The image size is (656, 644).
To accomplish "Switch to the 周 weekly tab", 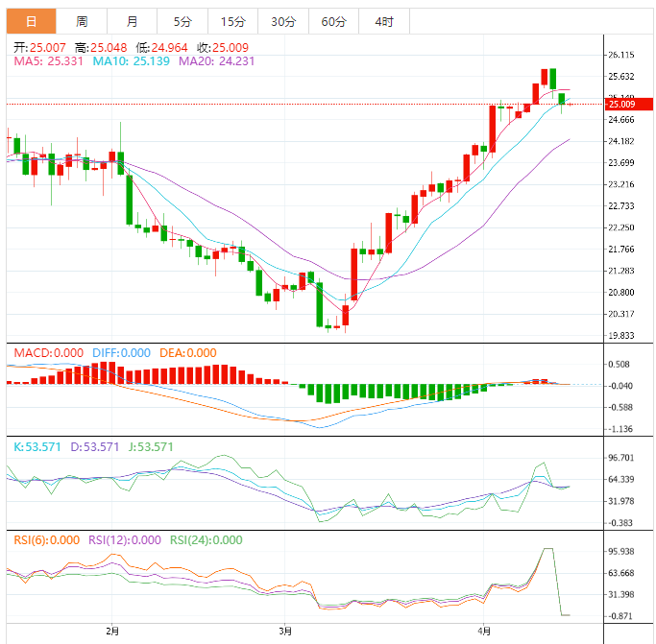I will click(x=82, y=21).
